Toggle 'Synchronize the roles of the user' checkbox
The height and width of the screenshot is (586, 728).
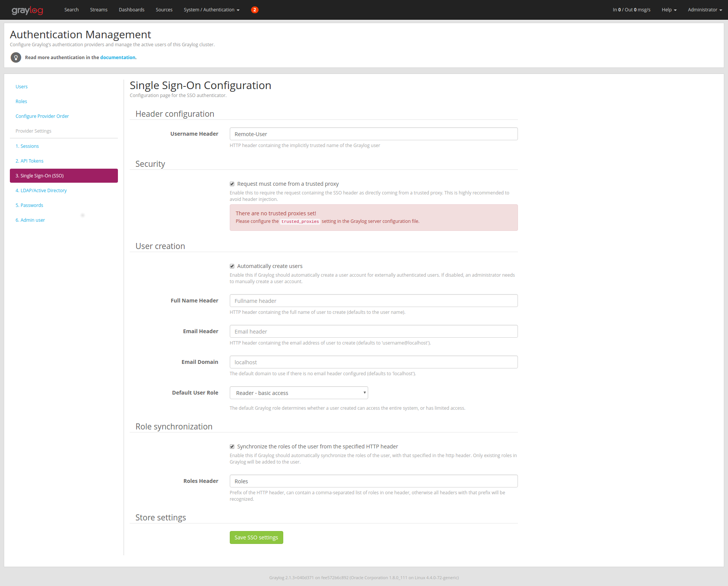(x=232, y=447)
